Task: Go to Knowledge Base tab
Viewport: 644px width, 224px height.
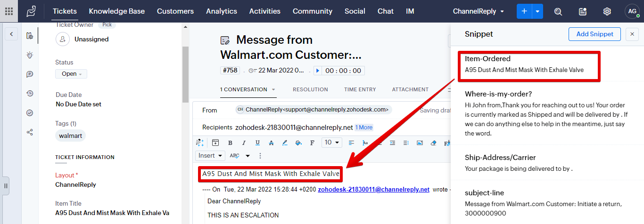Action: (117, 11)
